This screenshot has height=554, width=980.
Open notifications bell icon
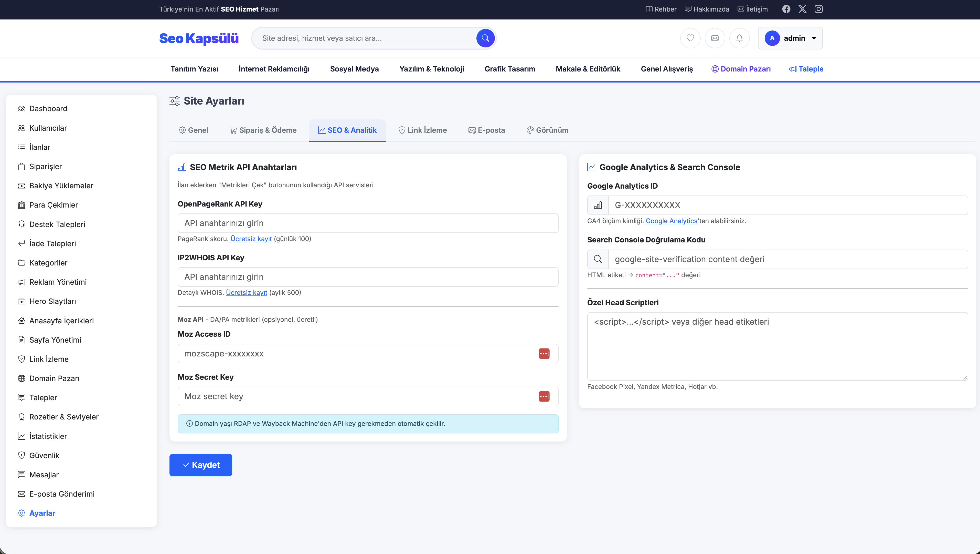point(739,38)
